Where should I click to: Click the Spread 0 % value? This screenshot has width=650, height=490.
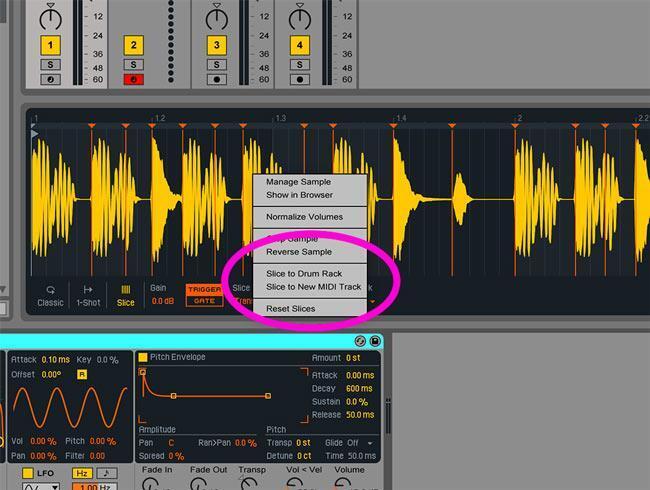[176, 456]
